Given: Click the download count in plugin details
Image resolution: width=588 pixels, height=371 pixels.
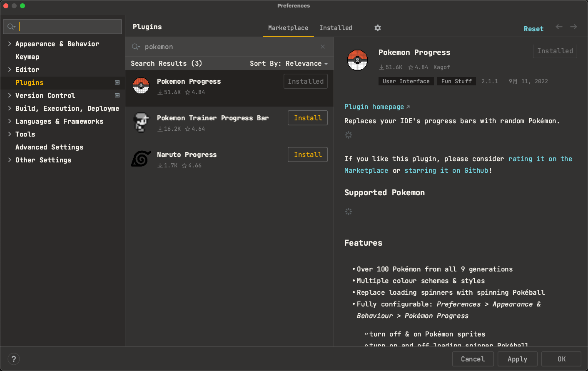Looking at the screenshot, I should pyautogui.click(x=391, y=67).
